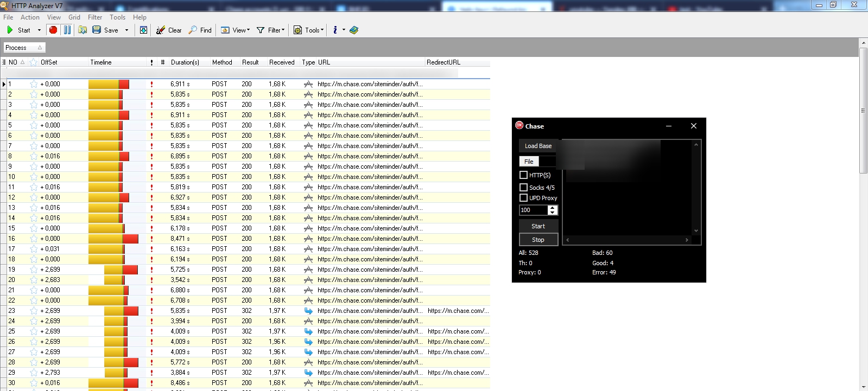This screenshot has height=391, width=868.
Task: Tick the UPD Proxy checkbox
Action: pos(523,197)
